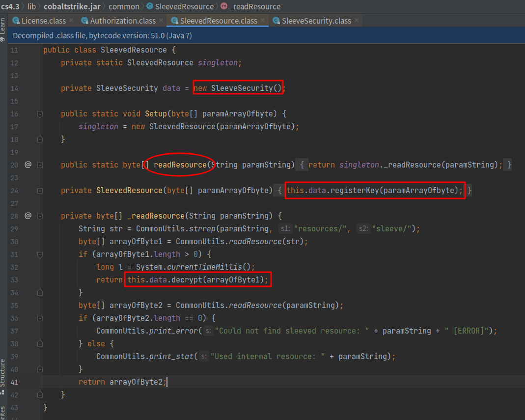Switch to the License.class tab

44,21
